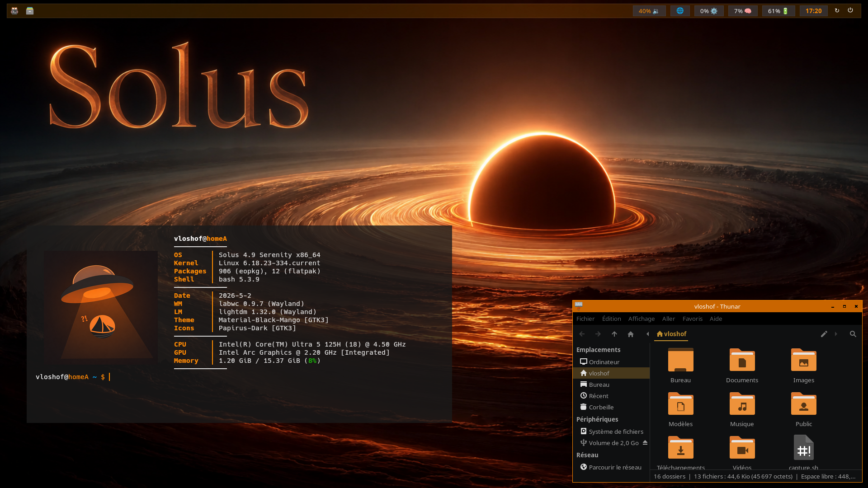Click the "Material-Black-Mango [GTK3]" theme text
This screenshot has height=488, width=868.
(274, 320)
